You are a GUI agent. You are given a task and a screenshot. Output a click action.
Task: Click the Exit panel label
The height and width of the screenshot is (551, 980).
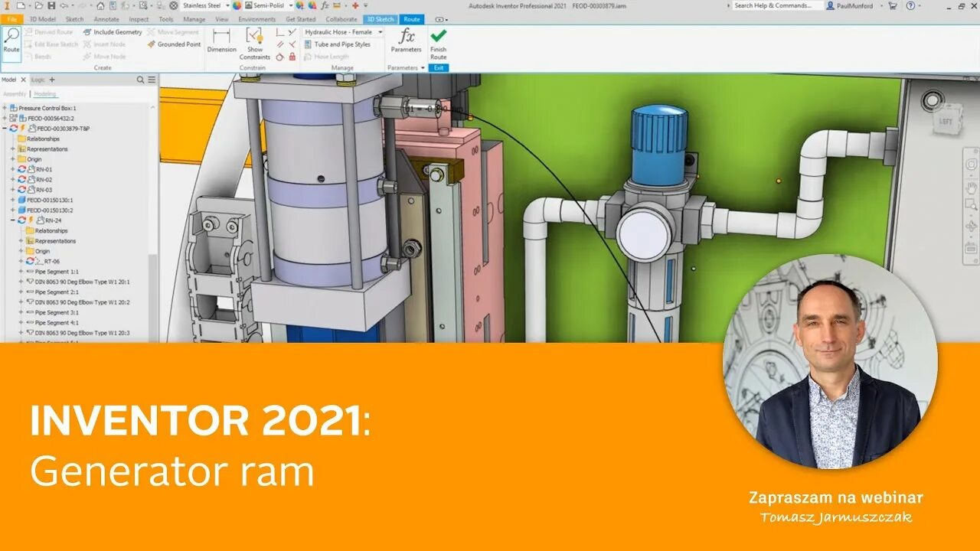[438, 68]
